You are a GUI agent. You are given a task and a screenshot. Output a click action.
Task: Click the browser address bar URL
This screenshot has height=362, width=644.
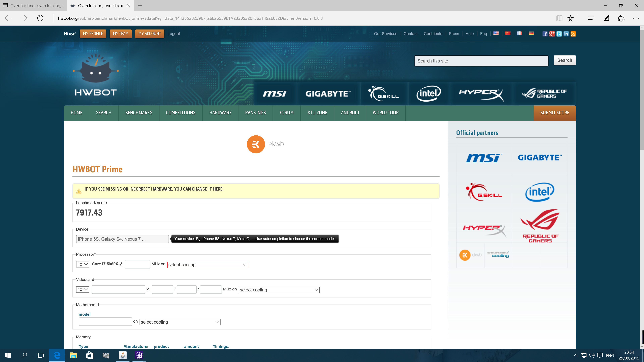point(190,18)
